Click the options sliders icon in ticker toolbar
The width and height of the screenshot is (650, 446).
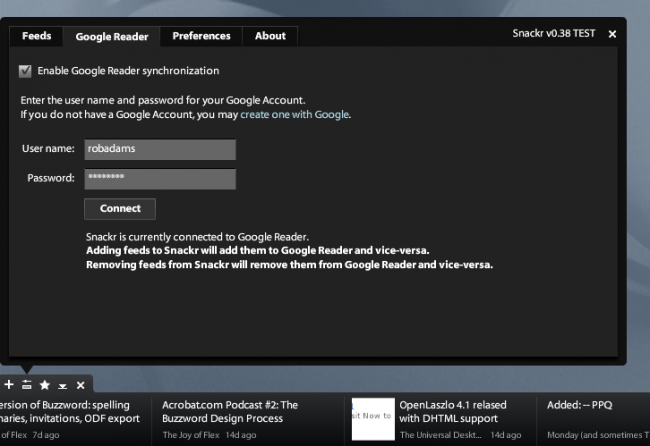point(27,385)
